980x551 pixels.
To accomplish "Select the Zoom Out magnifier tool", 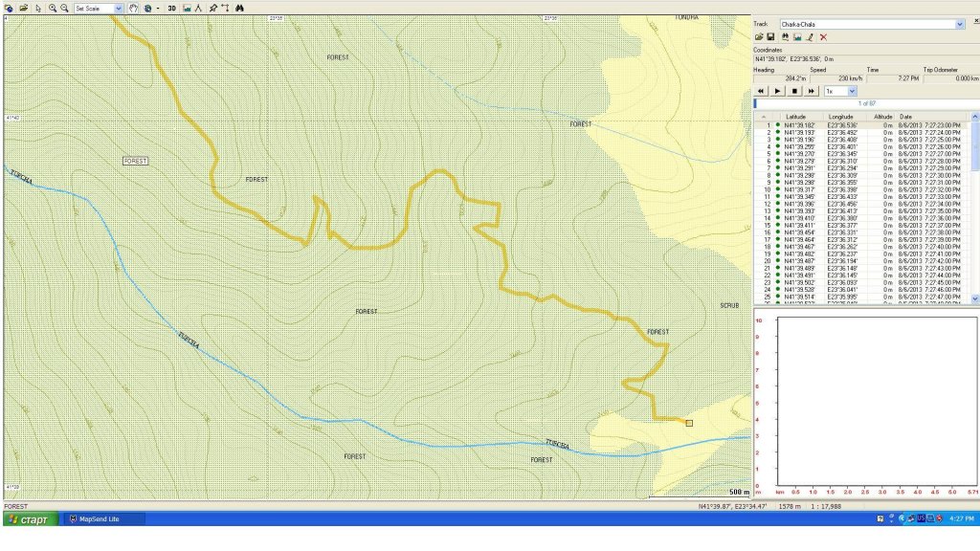I will click(64, 8).
